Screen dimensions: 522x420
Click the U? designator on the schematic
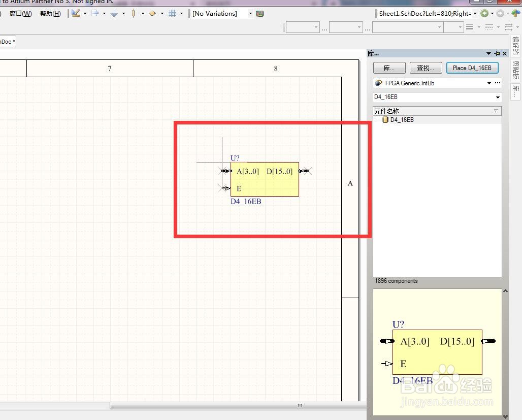235,158
